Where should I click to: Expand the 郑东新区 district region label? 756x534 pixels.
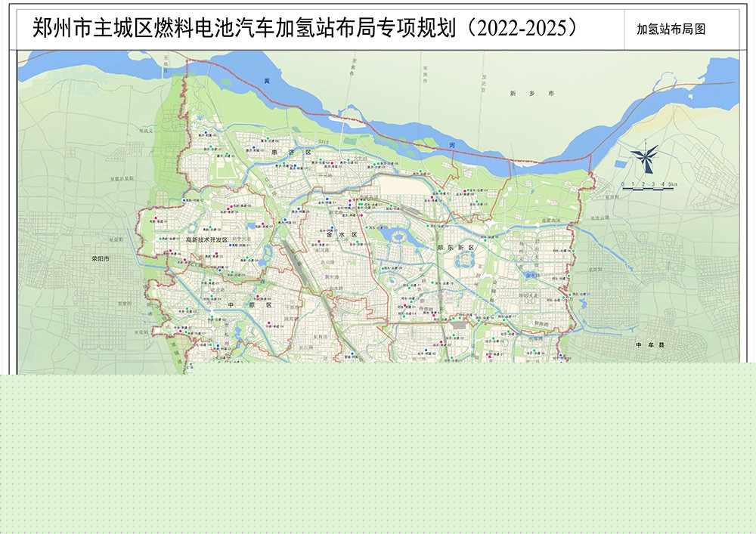[x=457, y=246]
